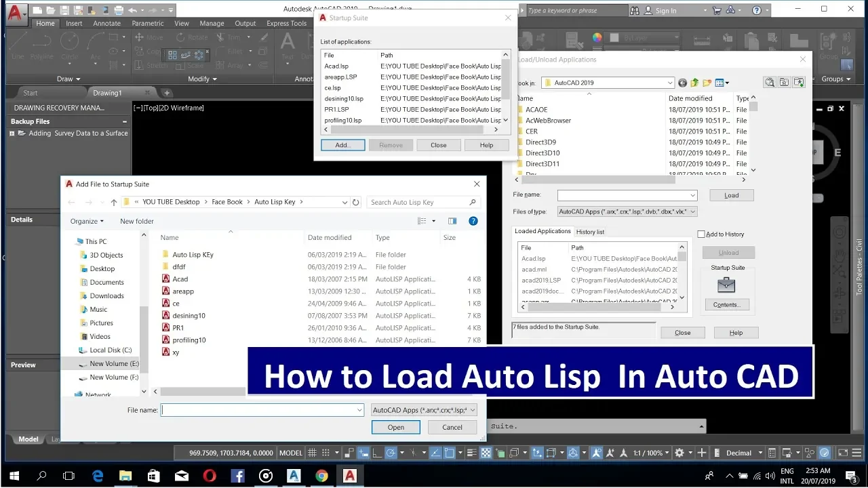Toggle transparency display in status bar
Image resolution: width=868 pixels, height=488 pixels.
coord(485,453)
